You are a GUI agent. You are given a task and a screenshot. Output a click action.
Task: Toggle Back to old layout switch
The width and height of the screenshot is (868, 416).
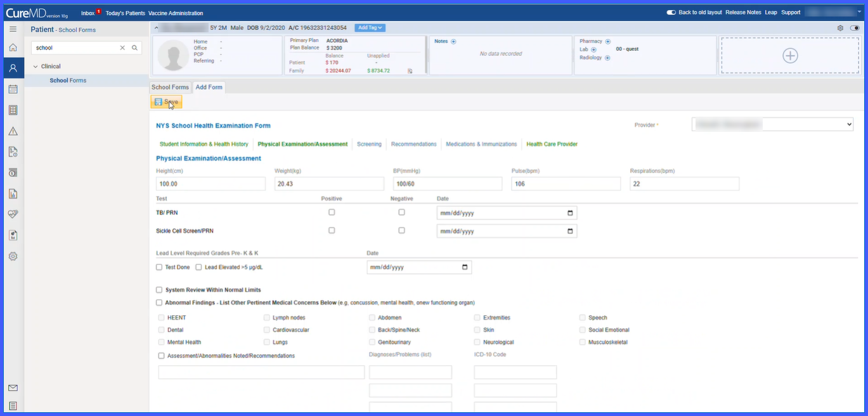[671, 13]
